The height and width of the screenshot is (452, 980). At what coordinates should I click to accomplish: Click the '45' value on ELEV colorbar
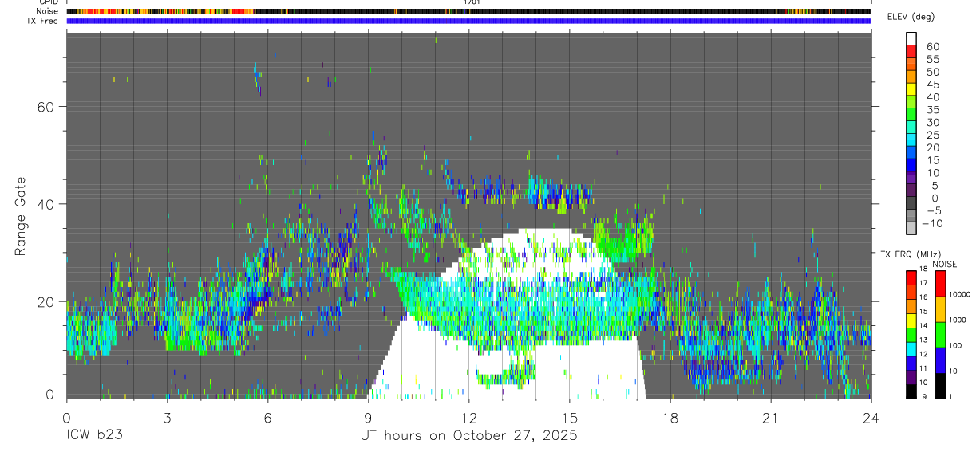click(x=931, y=85)
